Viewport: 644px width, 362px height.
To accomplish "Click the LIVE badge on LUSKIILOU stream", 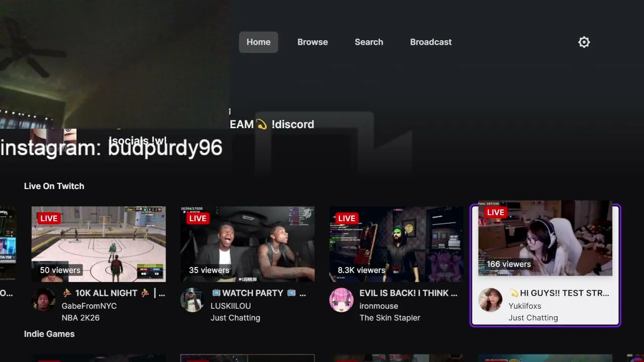I will tap(198, 218).
